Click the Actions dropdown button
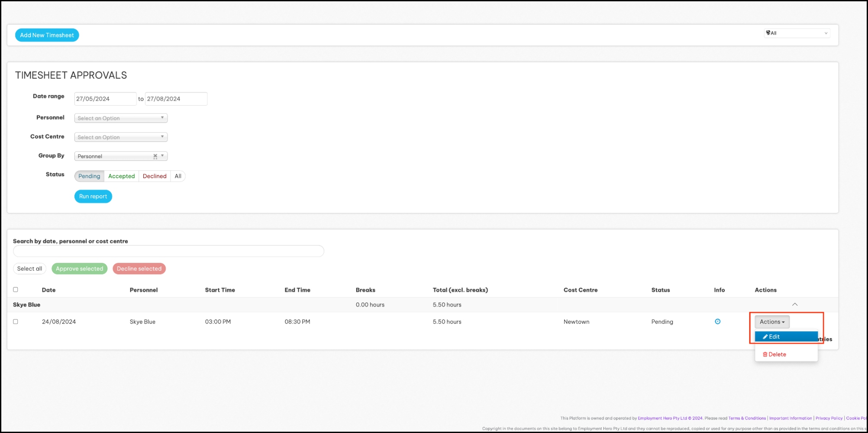Image resolution: width=868 pixels, height=433 pixels. pos(772,322)
